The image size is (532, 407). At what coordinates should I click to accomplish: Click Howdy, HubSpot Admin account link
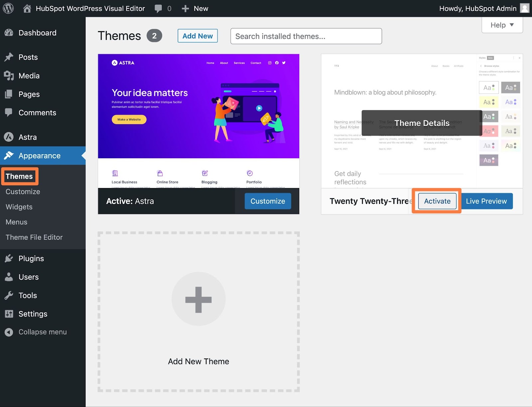[x=478, y=8]
